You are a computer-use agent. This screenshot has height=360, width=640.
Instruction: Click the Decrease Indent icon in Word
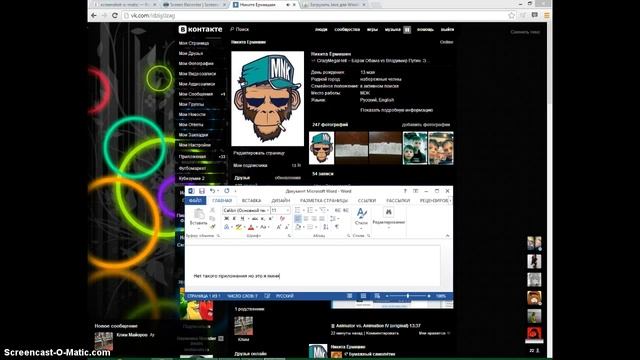click(338, 210)
